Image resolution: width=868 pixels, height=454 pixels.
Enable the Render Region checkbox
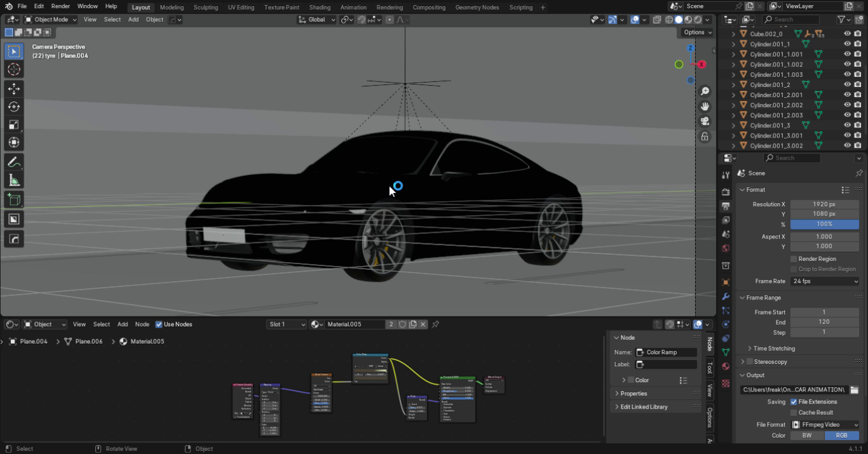pyautogui.click(x=794, y=259)
